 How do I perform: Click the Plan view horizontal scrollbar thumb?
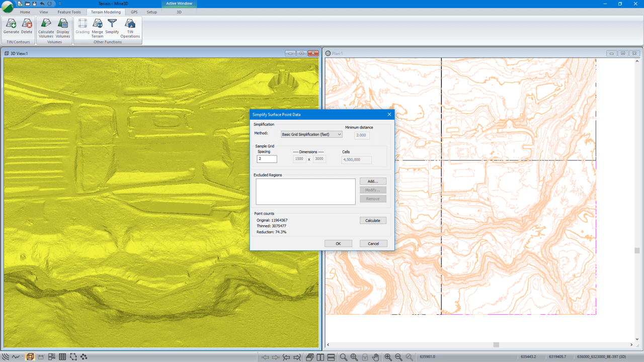coord(496,345)
